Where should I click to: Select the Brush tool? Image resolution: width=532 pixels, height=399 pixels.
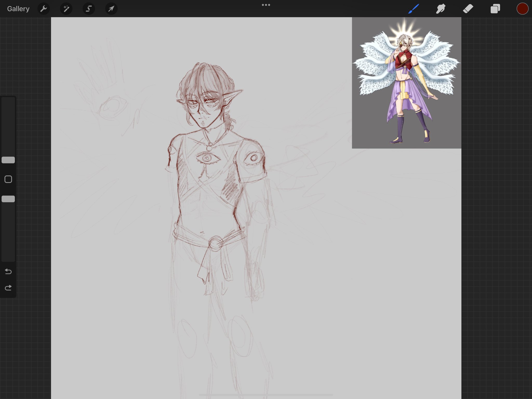tap(414, 9)
